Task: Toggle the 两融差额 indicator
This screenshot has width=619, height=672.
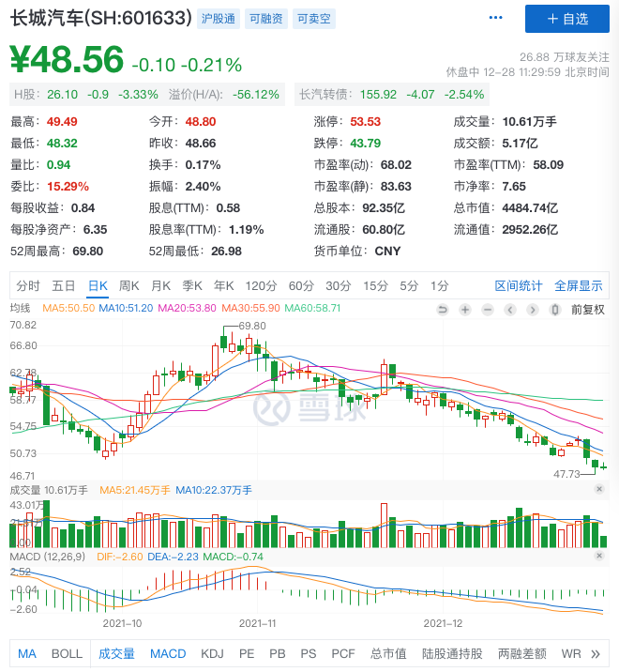Action: click(522, 654)
